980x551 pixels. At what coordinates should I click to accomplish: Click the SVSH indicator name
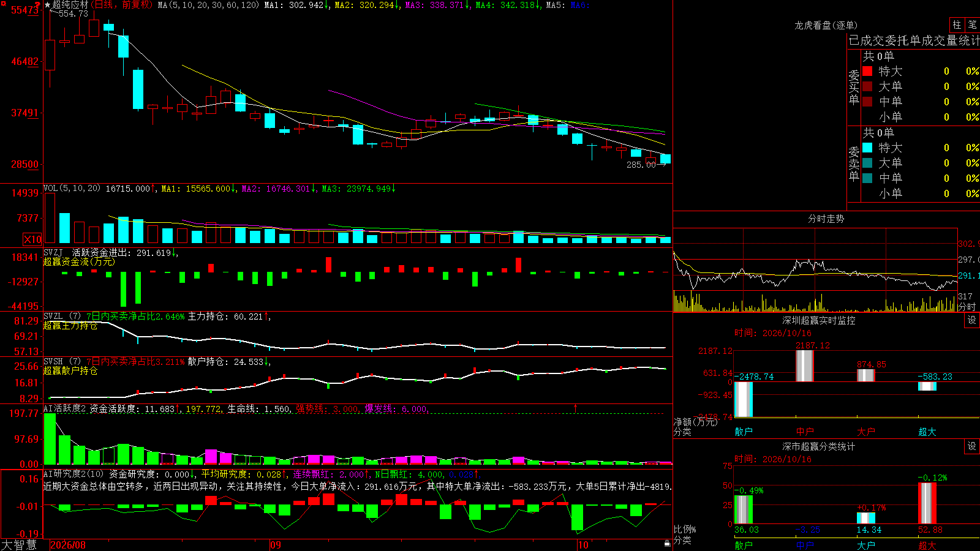tap(53, 362)
